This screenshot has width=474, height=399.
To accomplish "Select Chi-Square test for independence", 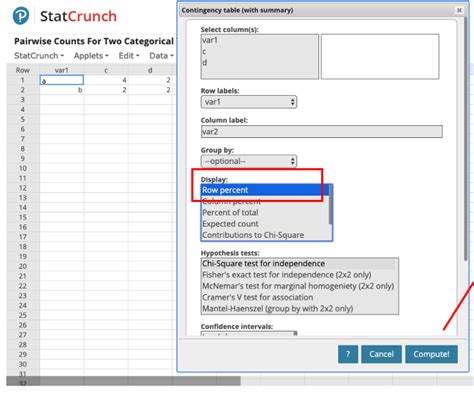I will click(x=298, y=264).
